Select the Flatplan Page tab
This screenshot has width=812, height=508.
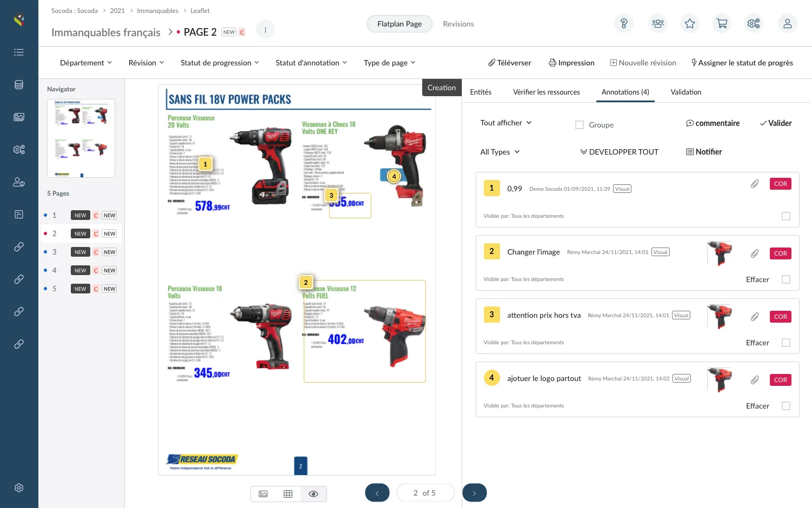(400, 24)
